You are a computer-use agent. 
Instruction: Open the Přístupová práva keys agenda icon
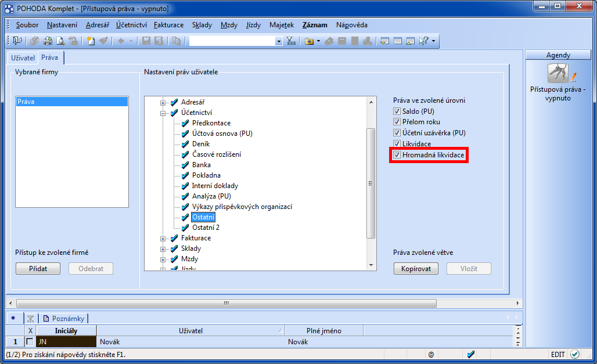click(558, 73)
